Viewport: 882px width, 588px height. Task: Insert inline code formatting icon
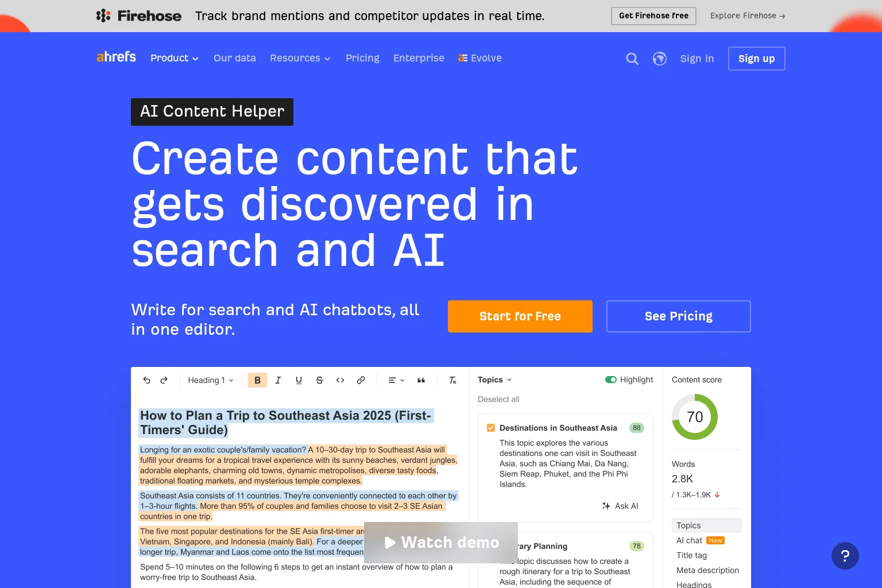[340, 380]
